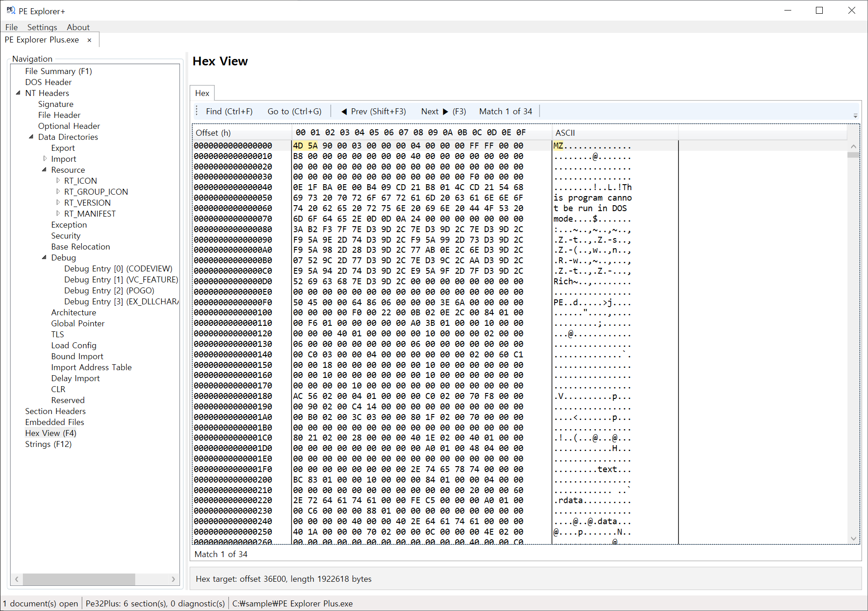
Task: Select Signature under NT Headers
Action: point(56,104)
